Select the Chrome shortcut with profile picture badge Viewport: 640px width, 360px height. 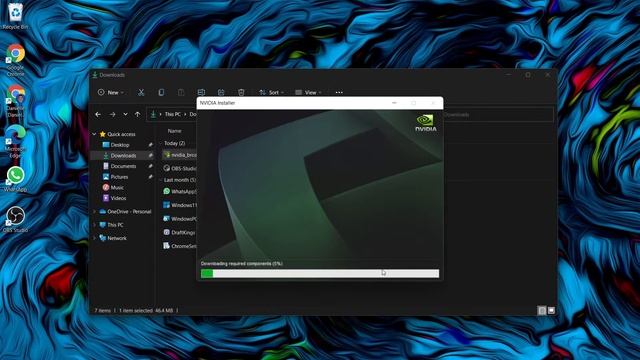click(x=16, y=101)
